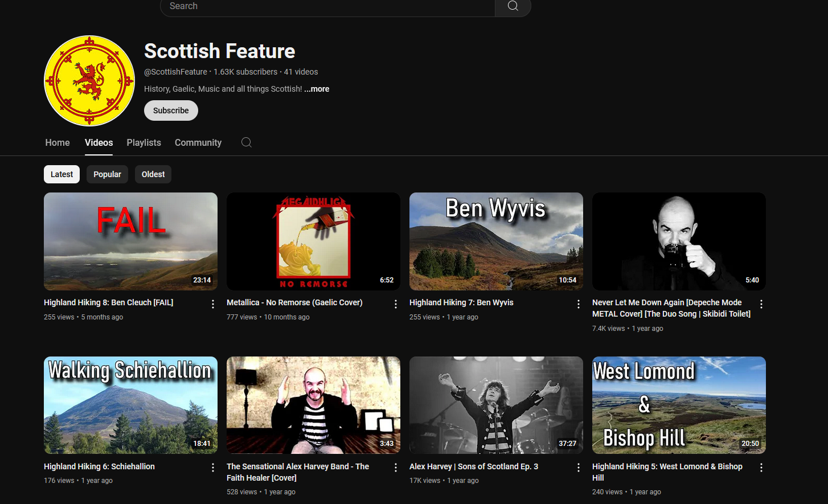Open The Sensational Alex Harvey Band title link
The image size is (828, 504).
pos(298,472)
